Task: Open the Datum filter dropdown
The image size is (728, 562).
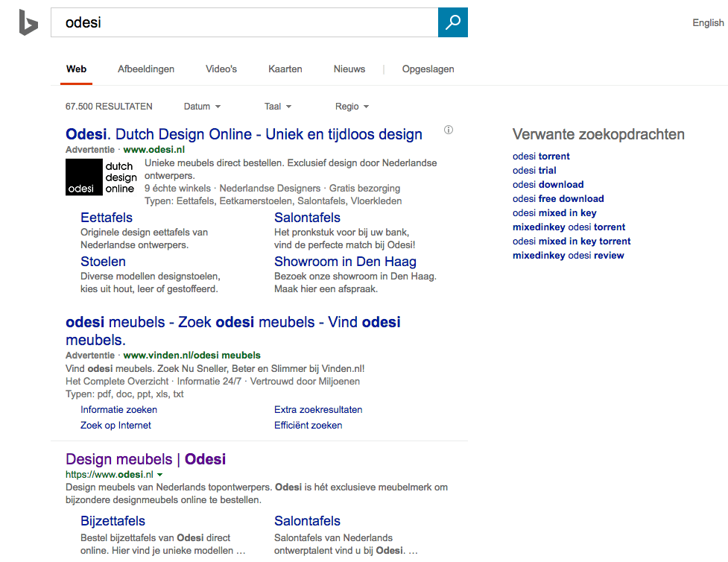Action: (x=201, y=106)
